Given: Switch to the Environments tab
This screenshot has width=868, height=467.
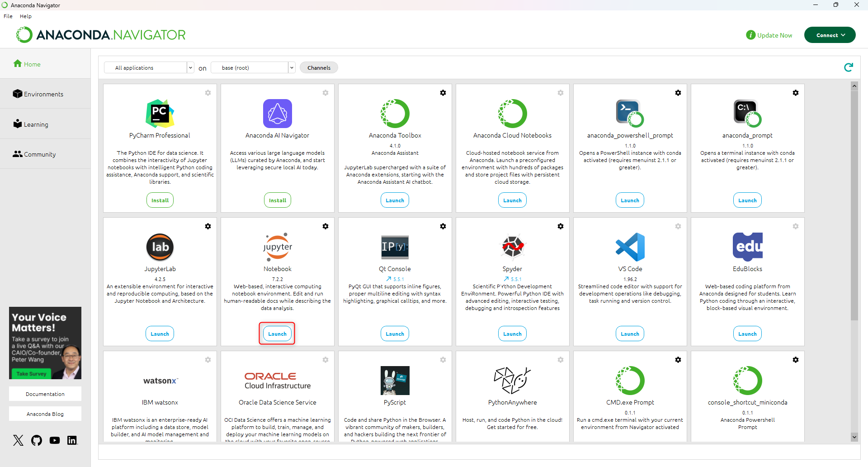Looking at the screenshot, I should click(45, 94).
